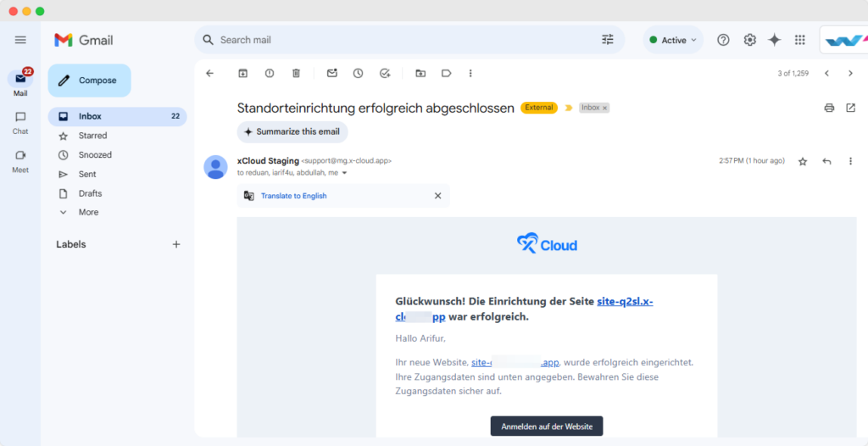Archive this email using the toolbar icon
Viewport: 868px width, 446px height.
(242, 74)
